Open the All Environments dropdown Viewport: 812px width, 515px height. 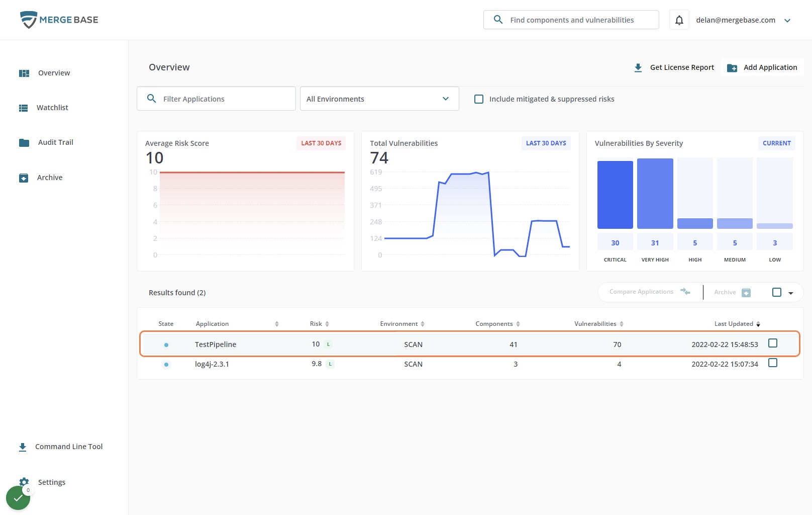point(379,99)
